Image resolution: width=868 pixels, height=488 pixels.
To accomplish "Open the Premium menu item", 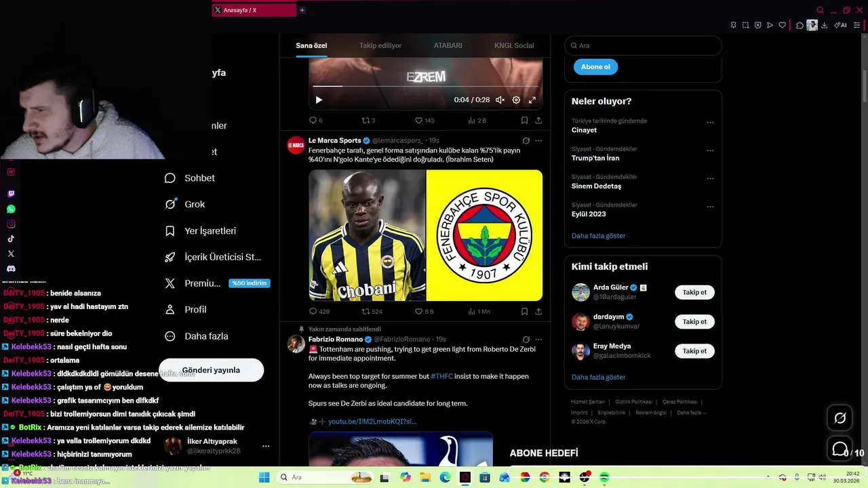I will [x=217, y=283].
